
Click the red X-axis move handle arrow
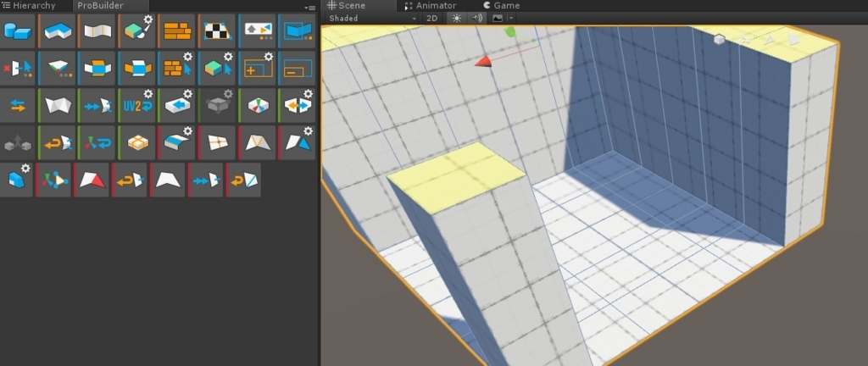(x=482, y=61)
